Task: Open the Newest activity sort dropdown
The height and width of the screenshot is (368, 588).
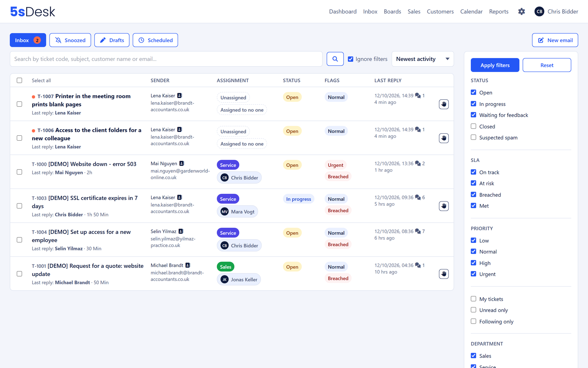Action: 423,59
